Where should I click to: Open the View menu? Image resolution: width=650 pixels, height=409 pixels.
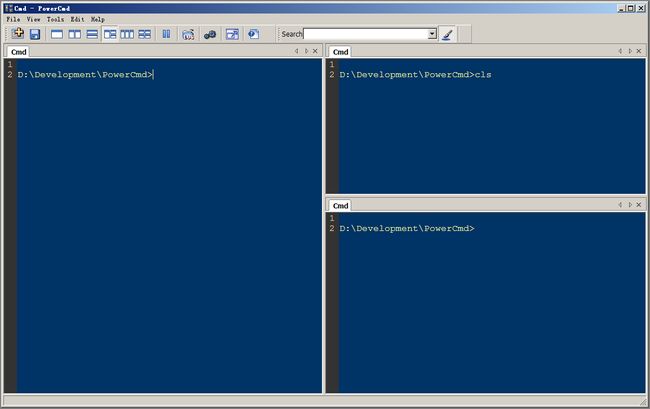34,19
